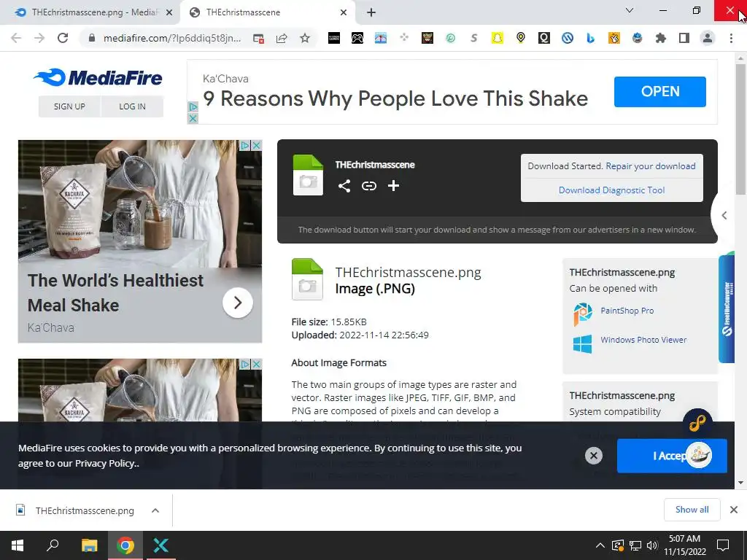Viewport: 747px width, 560px height.
Task: Open the Windows Start menu
Action: [x=18, y=545]
